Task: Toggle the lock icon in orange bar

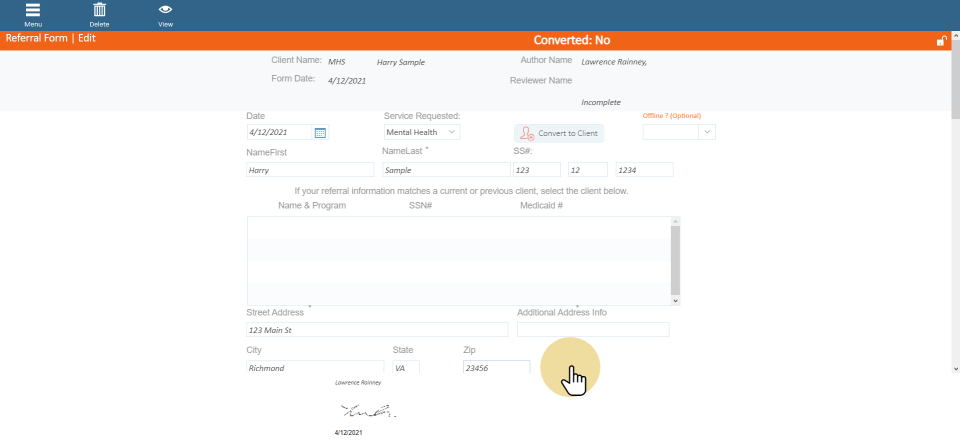Action: pyautogui.click(x=940, y=41)
